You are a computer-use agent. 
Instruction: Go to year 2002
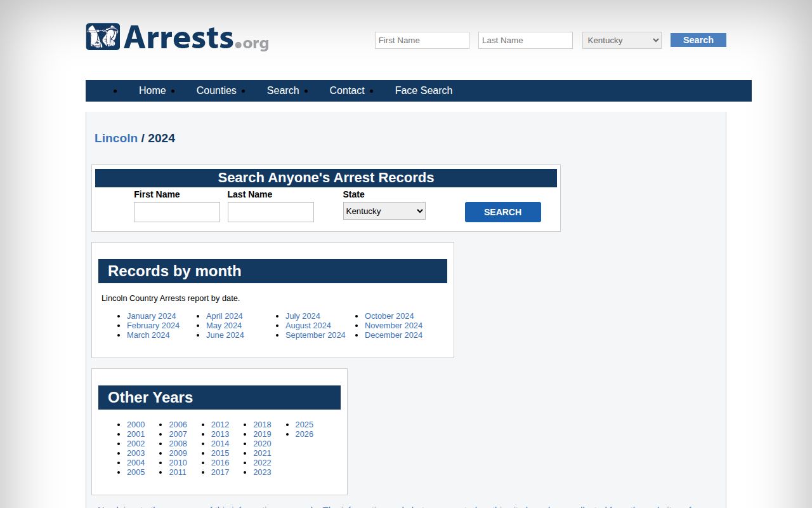[136, 443]
